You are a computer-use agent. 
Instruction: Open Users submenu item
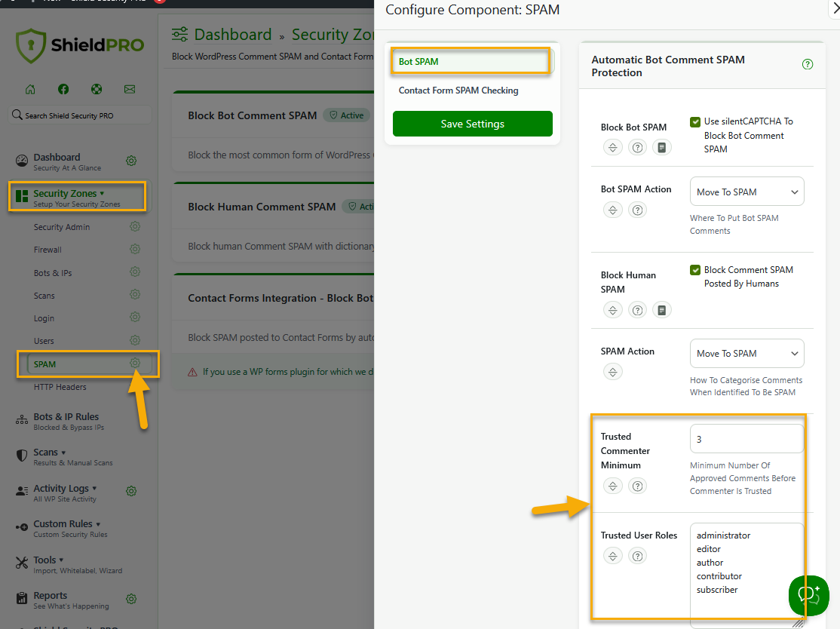pyautogui.click(x=44, y=342)
